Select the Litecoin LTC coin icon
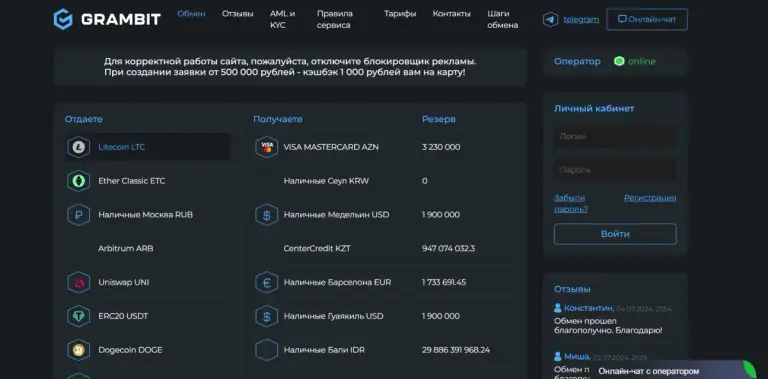The height and width of the screenshot is (379, 768). [x=78, y=147]
